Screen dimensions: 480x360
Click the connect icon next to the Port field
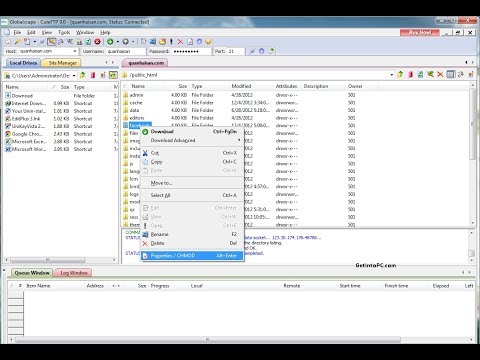point(252,51)
